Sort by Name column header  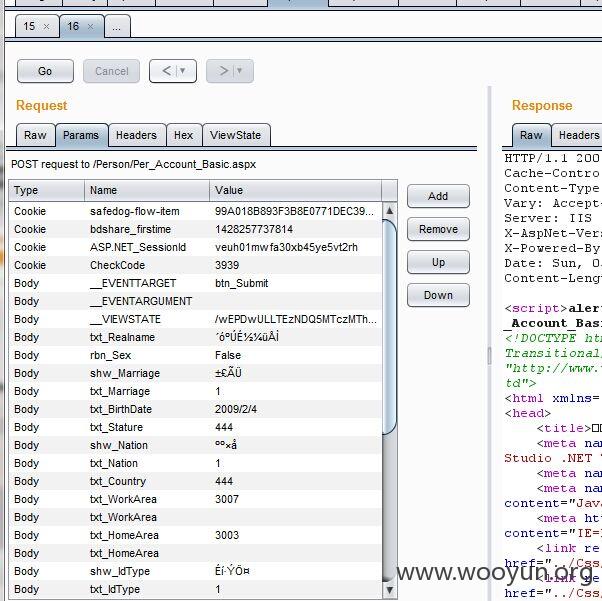(x=147, y=190)
